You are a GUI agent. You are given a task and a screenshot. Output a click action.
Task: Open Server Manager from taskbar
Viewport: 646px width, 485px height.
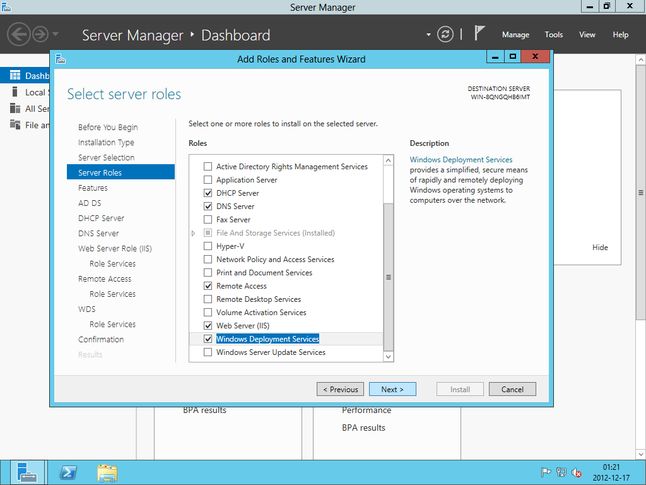27,472
